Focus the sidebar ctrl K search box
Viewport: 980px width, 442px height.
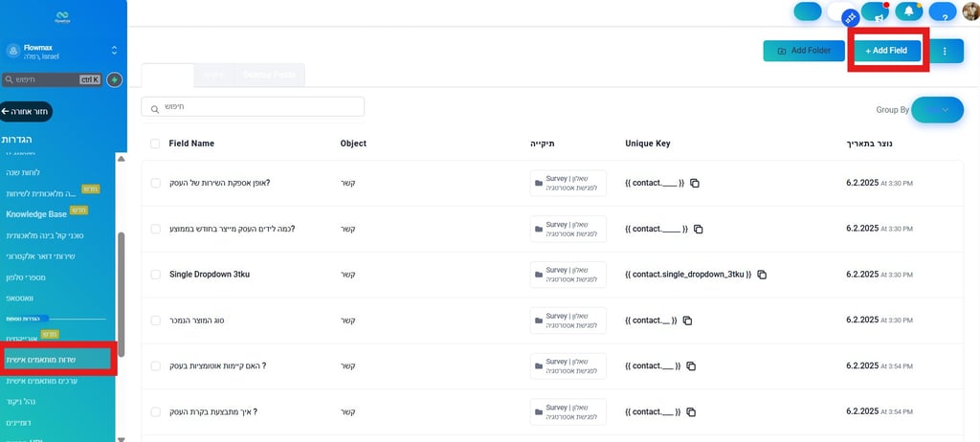tap(52, 80)
